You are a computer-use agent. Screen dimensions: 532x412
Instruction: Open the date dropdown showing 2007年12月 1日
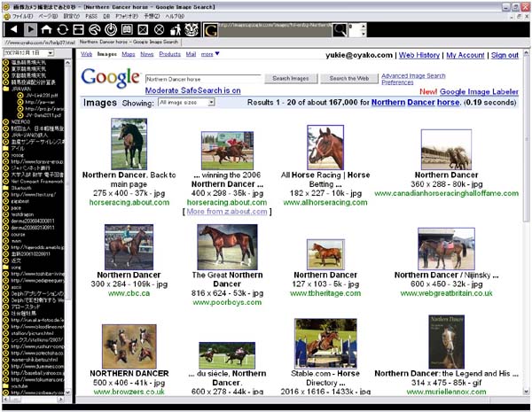click(x=51, y=53)
